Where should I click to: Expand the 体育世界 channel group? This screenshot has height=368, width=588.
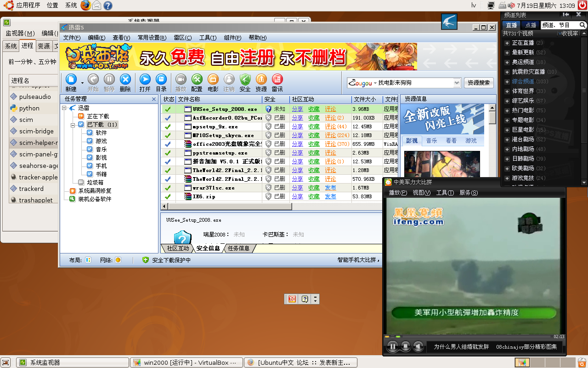pos(507,91)
